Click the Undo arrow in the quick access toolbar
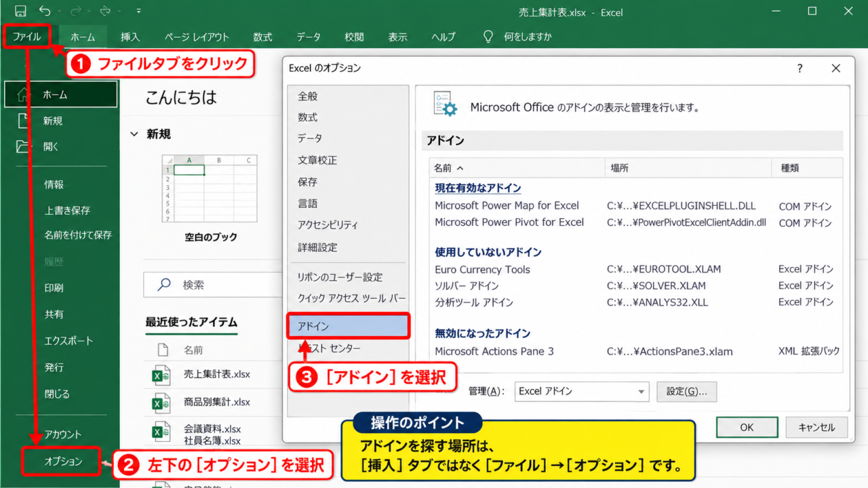 point(45,12)
